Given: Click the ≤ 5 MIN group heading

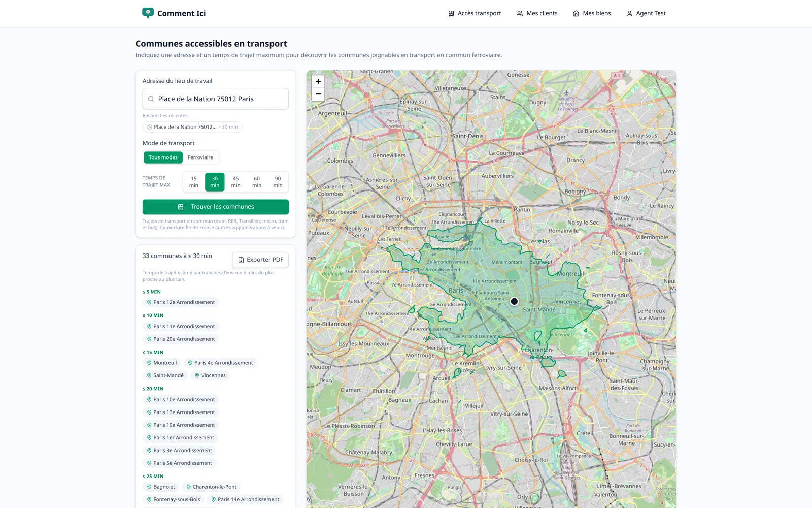Looking at the screenshot, I should tap(152, 292).
